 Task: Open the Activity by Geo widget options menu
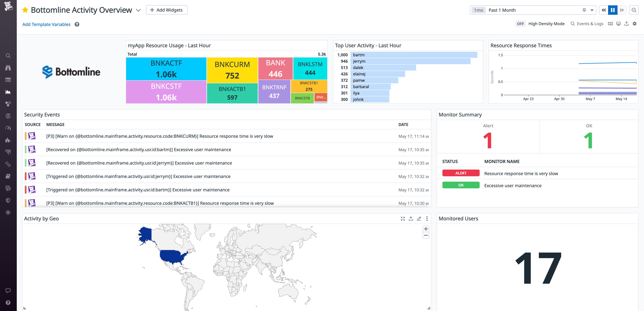click(x=427, y=219)
